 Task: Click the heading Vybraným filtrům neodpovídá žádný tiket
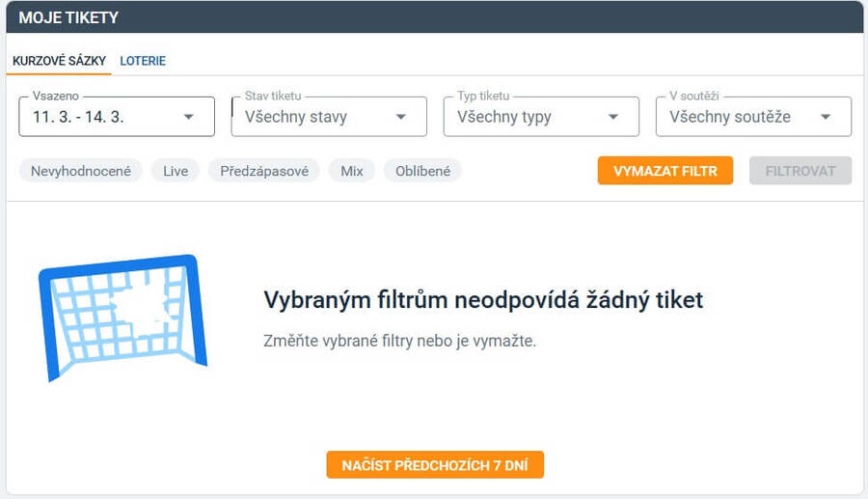tap(483, 300)
